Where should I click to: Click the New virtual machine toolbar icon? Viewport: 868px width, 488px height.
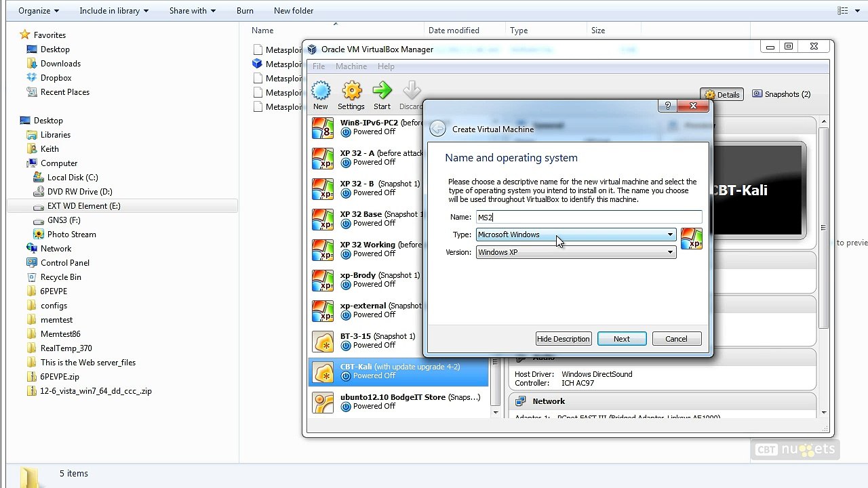[x=321, y=96]
